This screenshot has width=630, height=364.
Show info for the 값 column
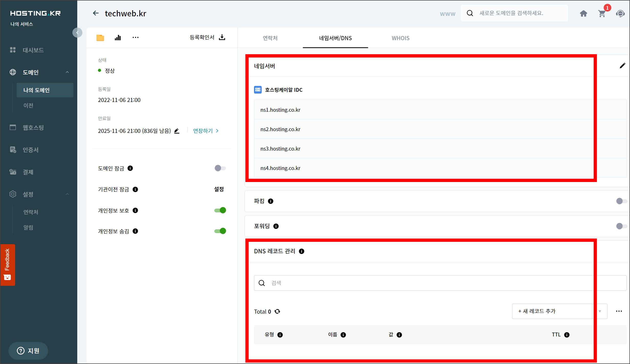[x=399, y=335]
